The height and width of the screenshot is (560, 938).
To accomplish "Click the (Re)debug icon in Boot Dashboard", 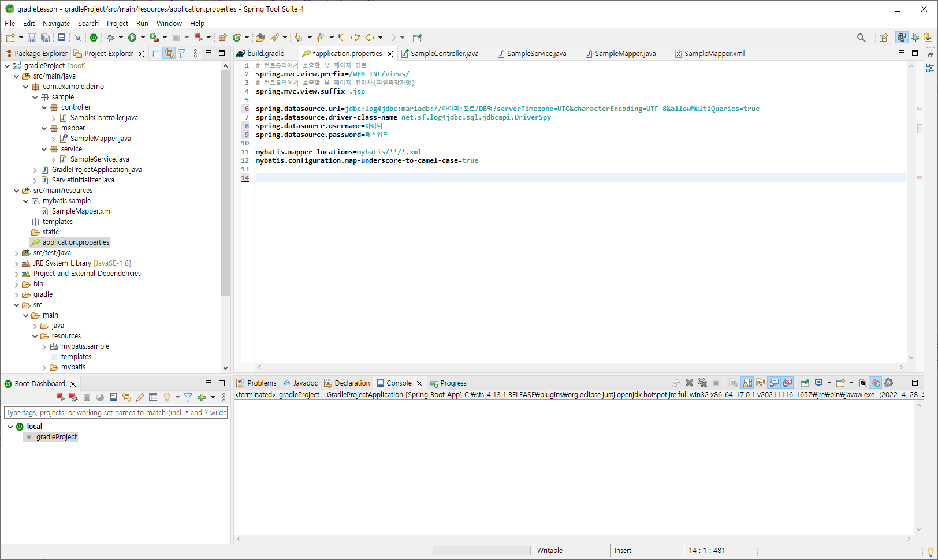I will (73, 397).
